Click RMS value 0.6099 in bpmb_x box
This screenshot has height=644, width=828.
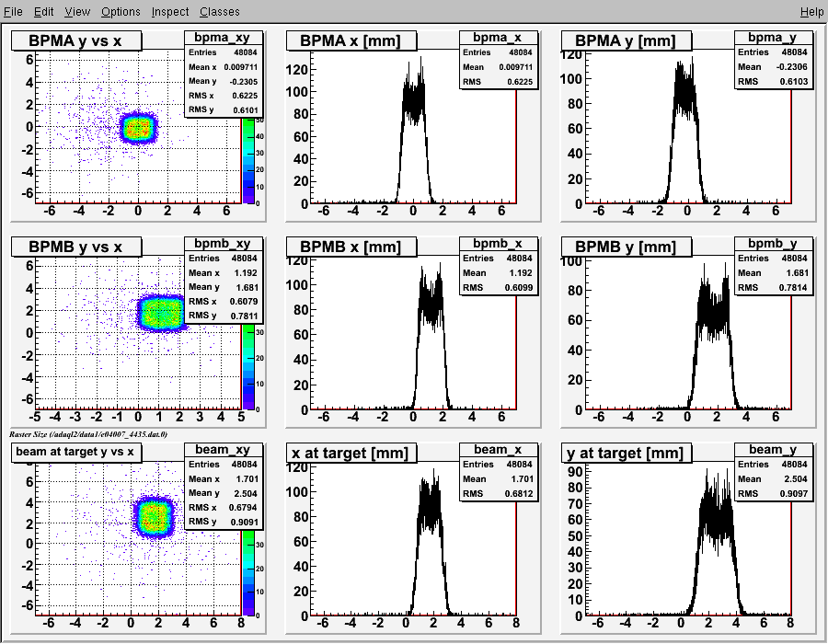click(519, 288)
